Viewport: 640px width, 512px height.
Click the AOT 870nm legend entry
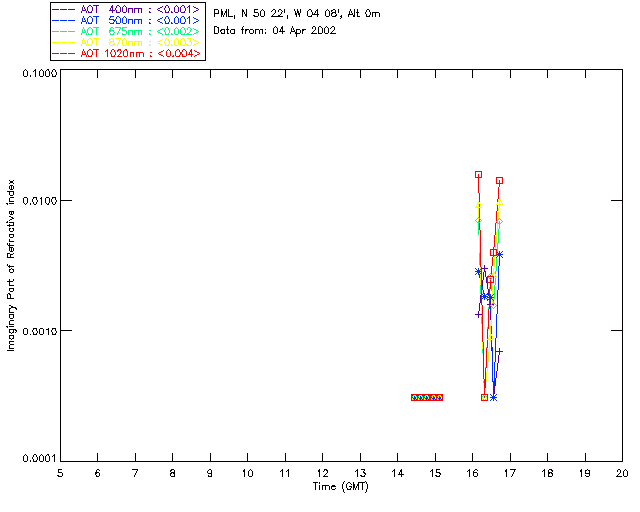pyautogui.click(x=126, y=42)
